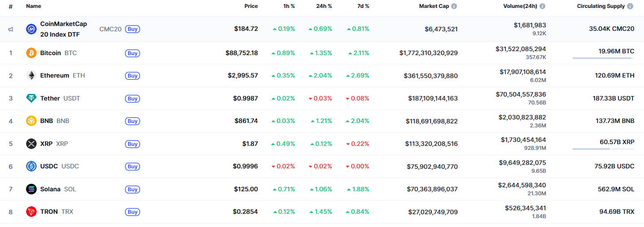644x227 pixels.
Task: Sort by the 24h % column header
Action: tap(324, 7)
